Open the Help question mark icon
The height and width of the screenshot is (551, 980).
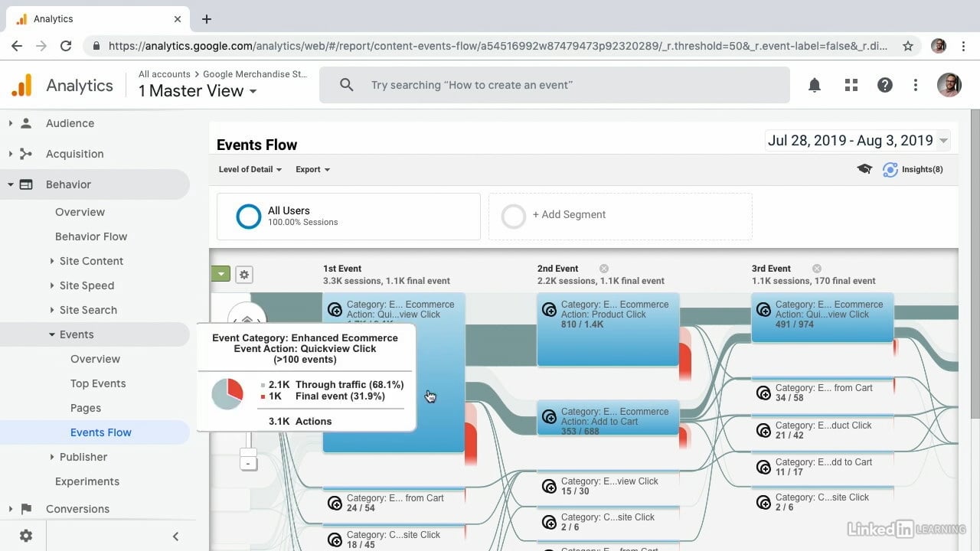click(885, 85)
